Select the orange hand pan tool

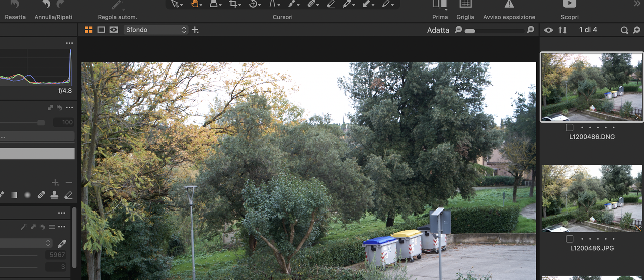pos(195,4)
